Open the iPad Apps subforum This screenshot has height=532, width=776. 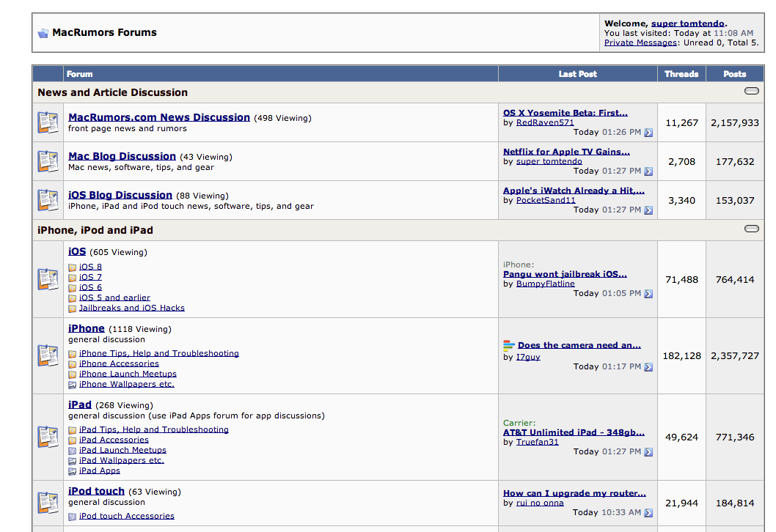(x=100, y=470)
